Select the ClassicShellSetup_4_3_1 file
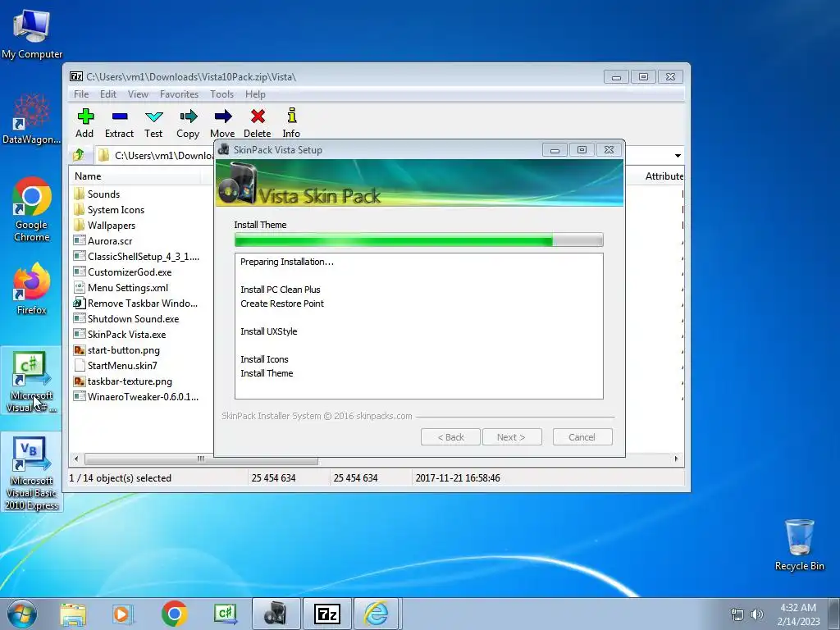The height and width of the screenshot is (630, 840). (143, 256)
